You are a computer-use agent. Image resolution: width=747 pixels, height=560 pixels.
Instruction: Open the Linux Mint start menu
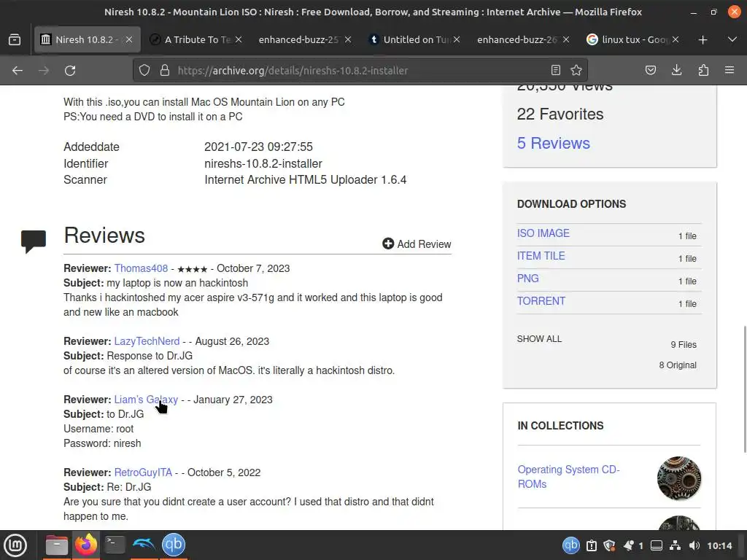point(15,545)
